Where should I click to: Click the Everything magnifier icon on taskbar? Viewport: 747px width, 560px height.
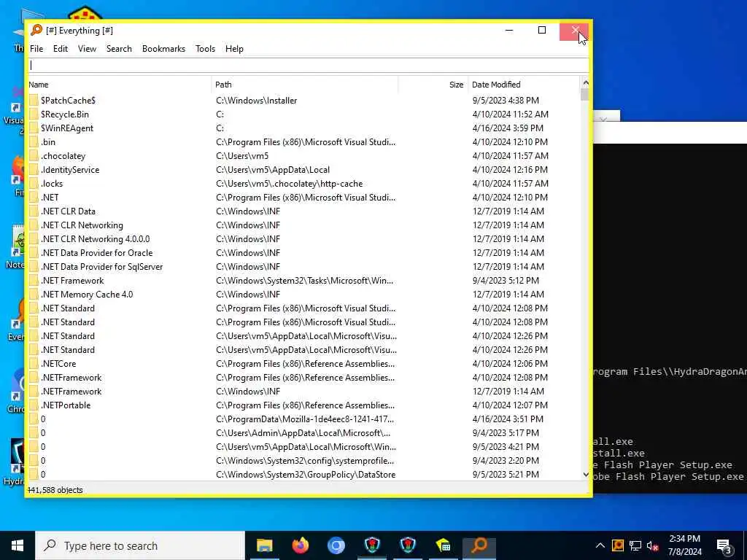tap(479, 545)
